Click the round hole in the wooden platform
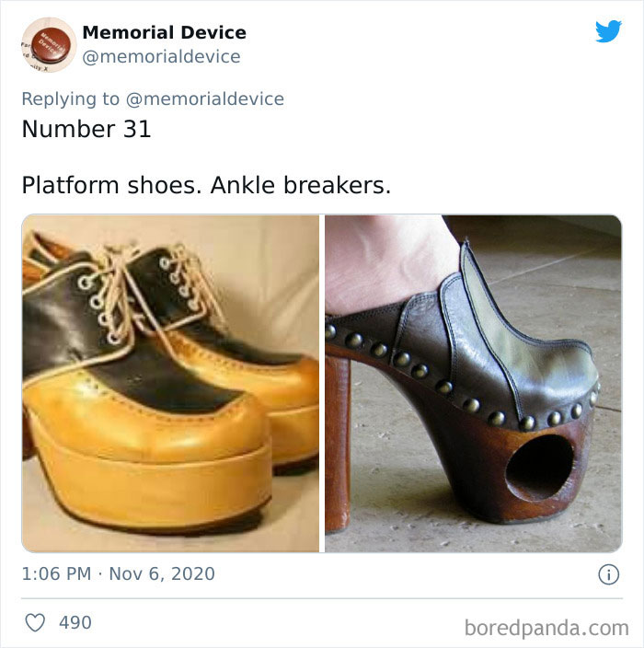Viewport: 644px width, 648px height. tap(539, 467)
